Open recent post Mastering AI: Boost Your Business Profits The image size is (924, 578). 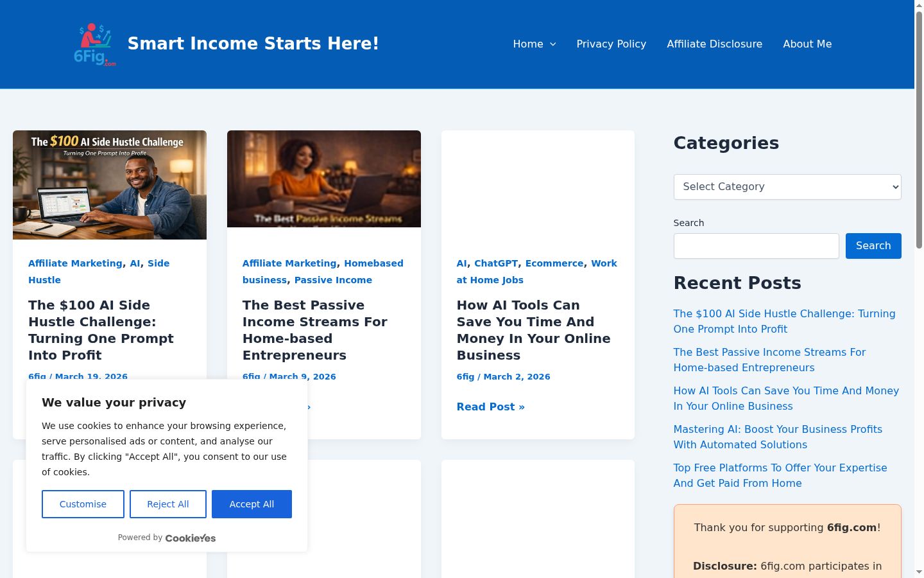tap(778, 437)
